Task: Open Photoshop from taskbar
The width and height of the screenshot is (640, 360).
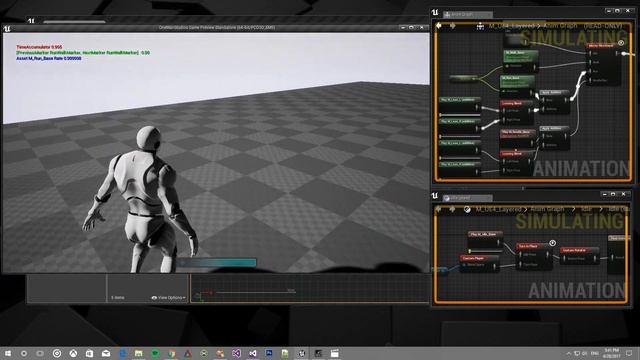Action: pyautogui.click(x=269, y=353)
